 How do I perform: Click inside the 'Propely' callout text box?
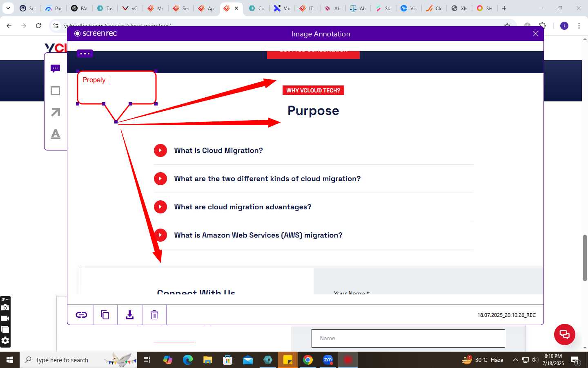117,88
